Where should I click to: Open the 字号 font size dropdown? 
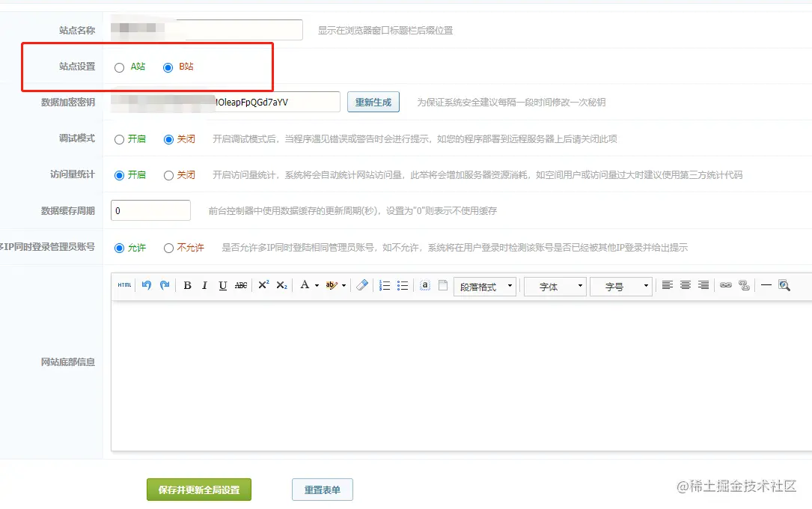coord(621,286)
